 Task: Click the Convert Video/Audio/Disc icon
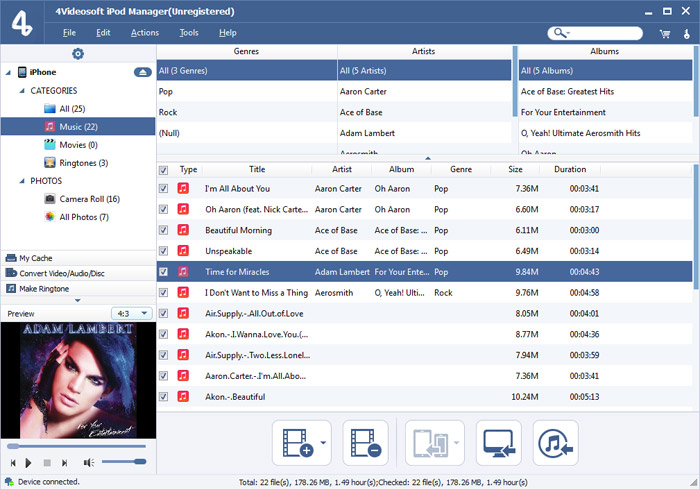pos(11,273)
